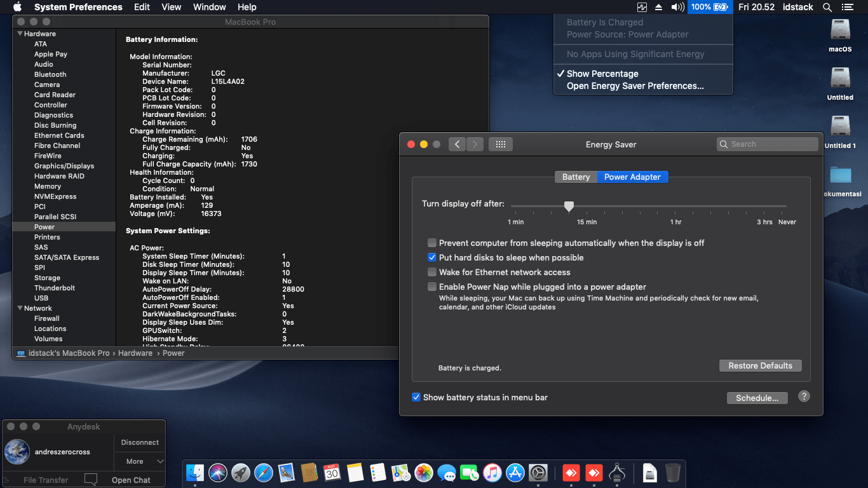868x488 pixels.
Task: Uncheck Put hard disks to sleep
Action: (x=432, y=257)
